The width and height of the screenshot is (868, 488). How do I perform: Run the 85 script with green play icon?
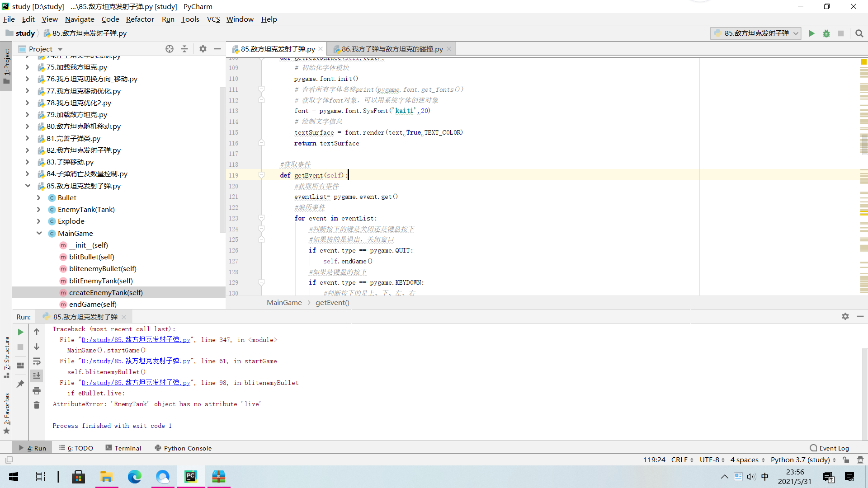811,33
